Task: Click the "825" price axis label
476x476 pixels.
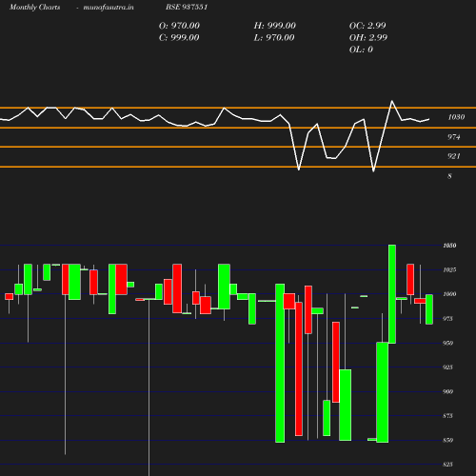Action: click(447, 465)
